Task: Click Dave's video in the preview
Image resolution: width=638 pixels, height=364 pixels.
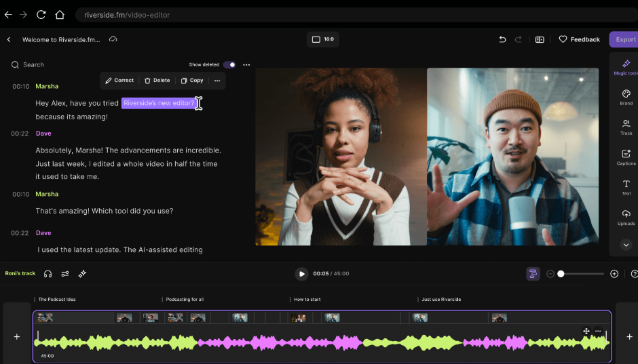Action: pyautogui.click(x=512, y=157)
